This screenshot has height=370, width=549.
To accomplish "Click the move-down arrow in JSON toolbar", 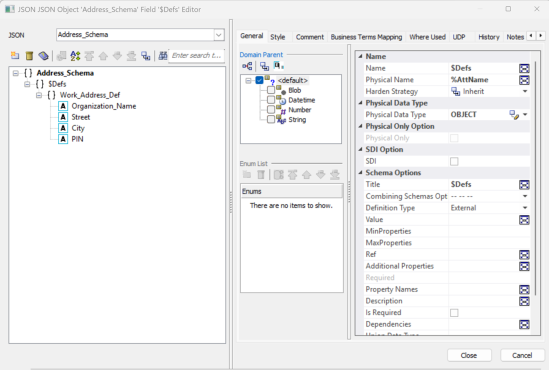I will (117, 55).
